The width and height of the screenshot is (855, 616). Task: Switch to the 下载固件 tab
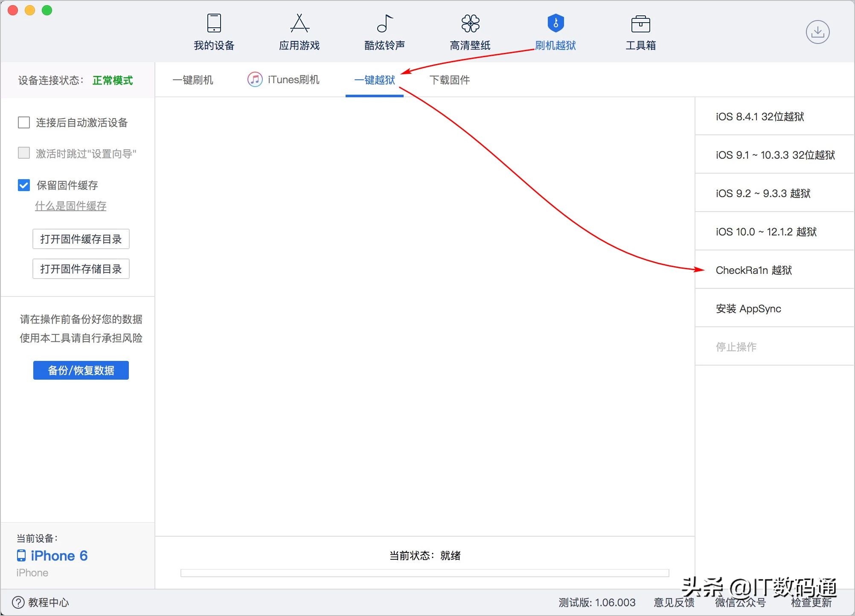(450, 80)
